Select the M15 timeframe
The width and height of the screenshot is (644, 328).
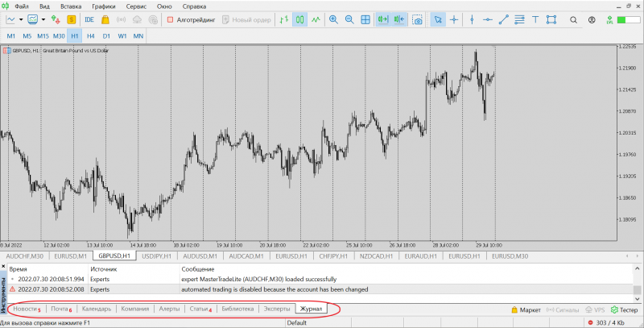click(43, 35)
